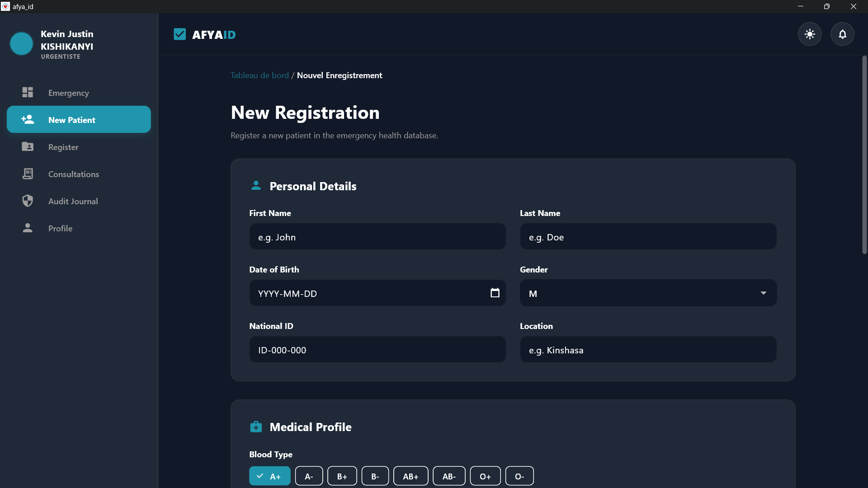Click the Consultations receipt icon

click(x=28, y=174)
